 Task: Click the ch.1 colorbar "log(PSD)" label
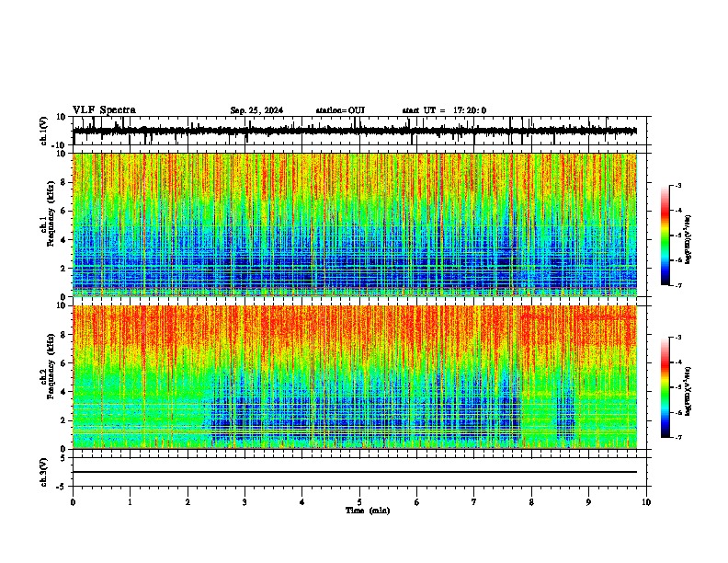[x=688, y=239]
